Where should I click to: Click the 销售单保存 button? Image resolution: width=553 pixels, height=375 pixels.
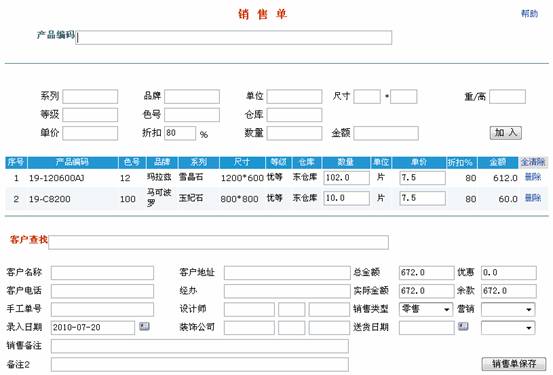click(514, 364)
